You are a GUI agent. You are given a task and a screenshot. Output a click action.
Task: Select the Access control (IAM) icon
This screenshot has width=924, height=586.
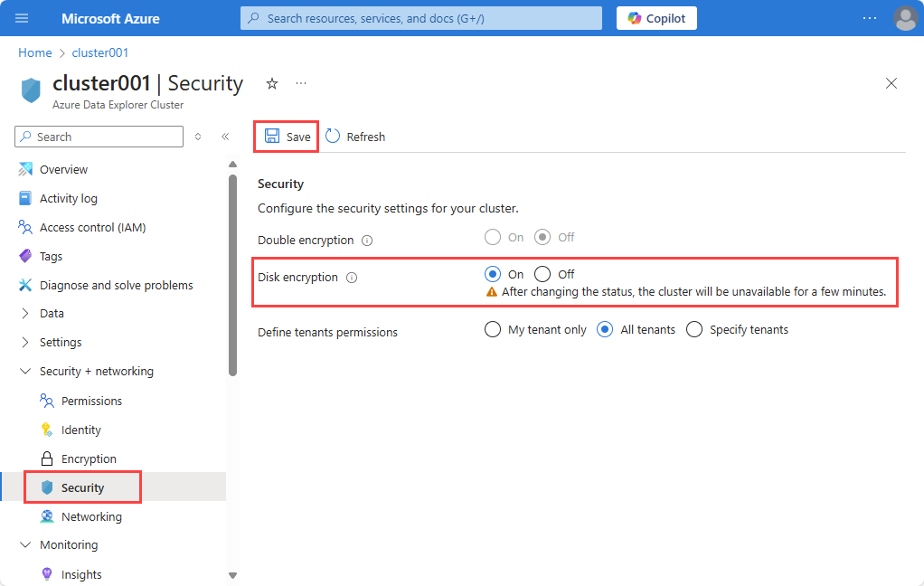[x=27, y=227]
